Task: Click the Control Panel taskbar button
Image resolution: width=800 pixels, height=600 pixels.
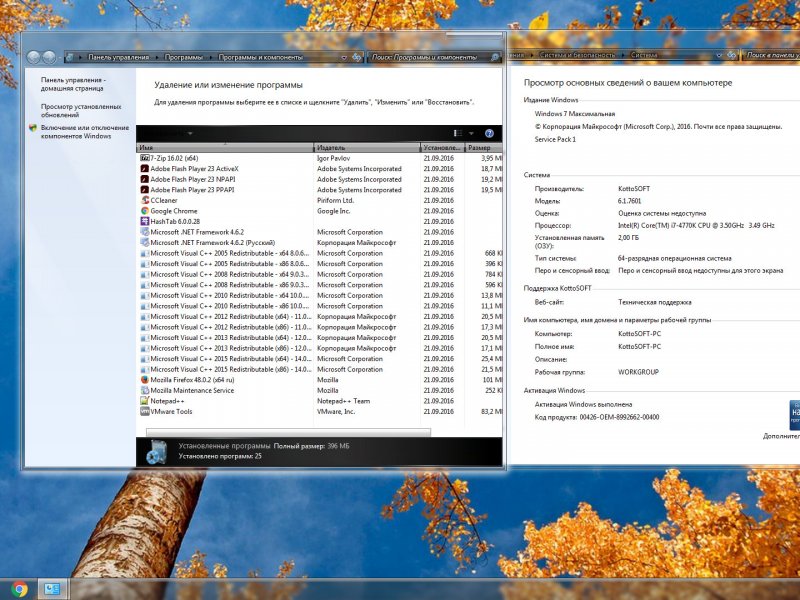Action: pyautogui.click(x=52, y=589)
